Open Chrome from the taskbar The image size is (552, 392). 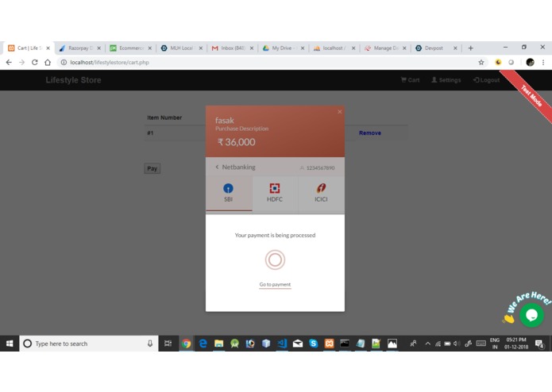tap(187, 344)
